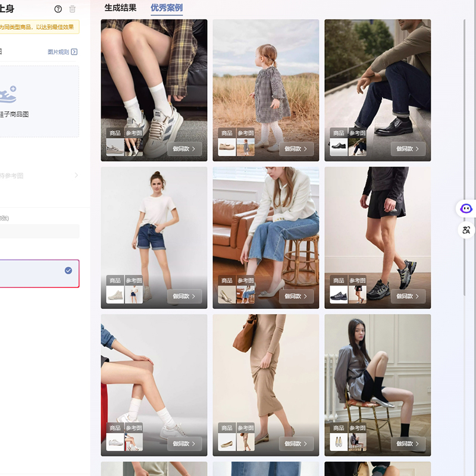The width and height of the screenshot is (476, 476).
Task: Open 商品 trail shoe thumbnail on black shorts card
Action: point(339,295)
